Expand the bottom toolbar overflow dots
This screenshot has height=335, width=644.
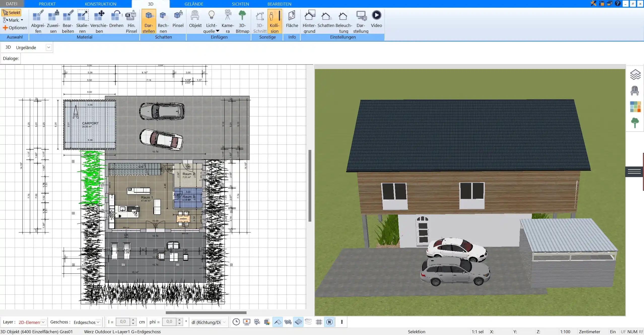[x=342, y=322]
